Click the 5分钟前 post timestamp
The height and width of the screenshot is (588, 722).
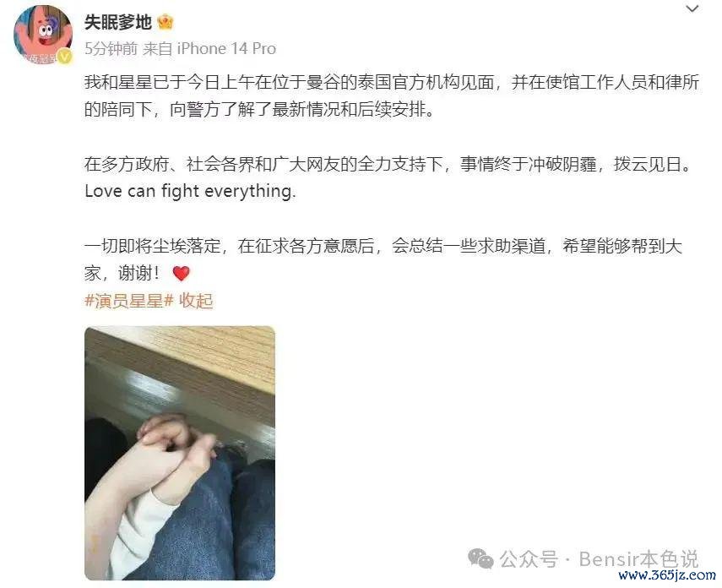111,48
